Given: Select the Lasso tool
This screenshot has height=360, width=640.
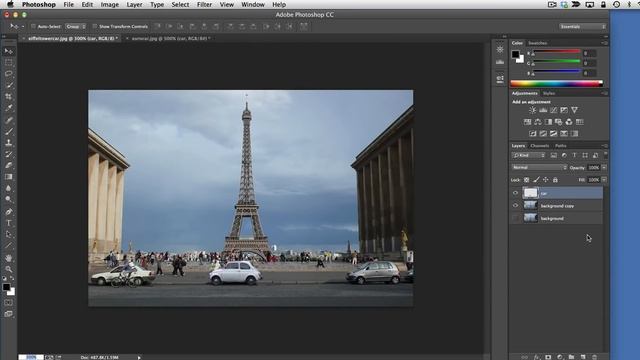Looking at the screenshot, I should click(x=9, y=74).
